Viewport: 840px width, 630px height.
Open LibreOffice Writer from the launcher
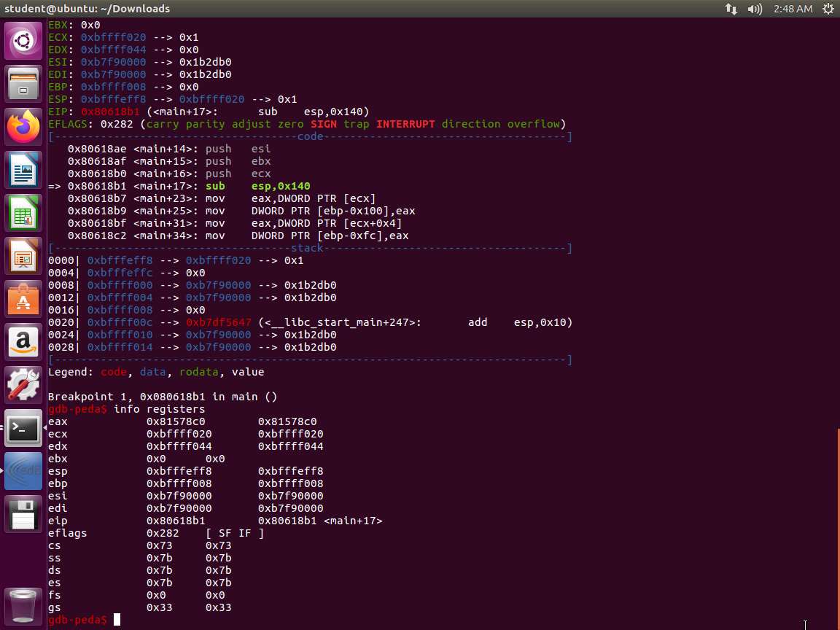tap(23, 170)
